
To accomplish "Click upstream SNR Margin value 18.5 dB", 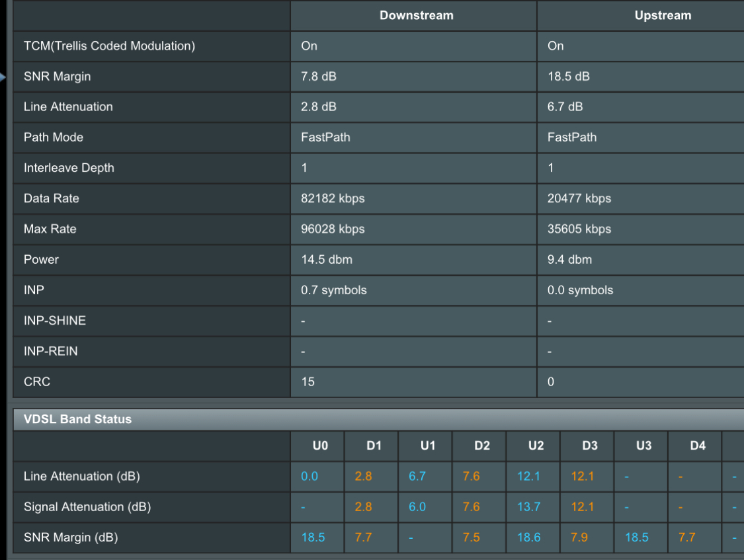I will pos(569,76).
